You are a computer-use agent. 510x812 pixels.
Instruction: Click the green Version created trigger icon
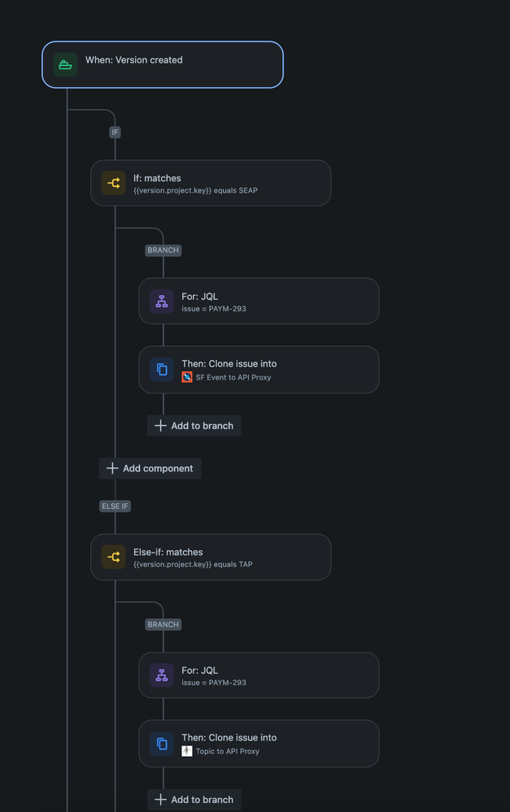pos(65,64)
